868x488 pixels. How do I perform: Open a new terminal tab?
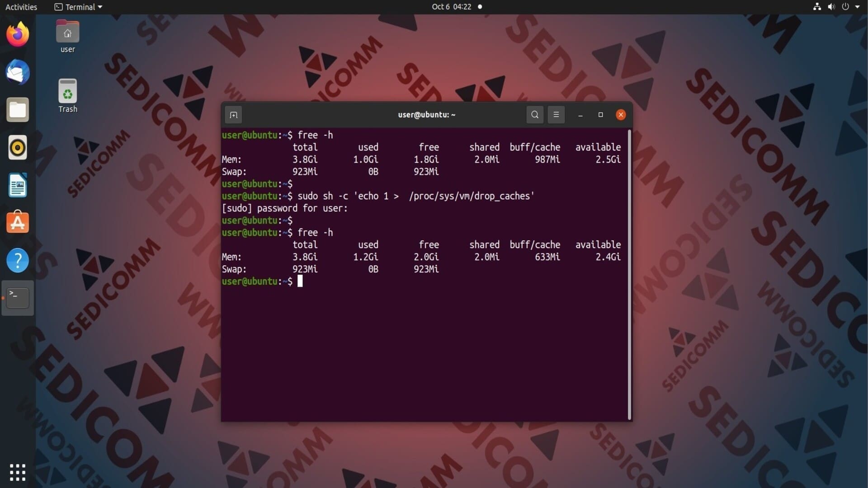click(x=233, y=115)
